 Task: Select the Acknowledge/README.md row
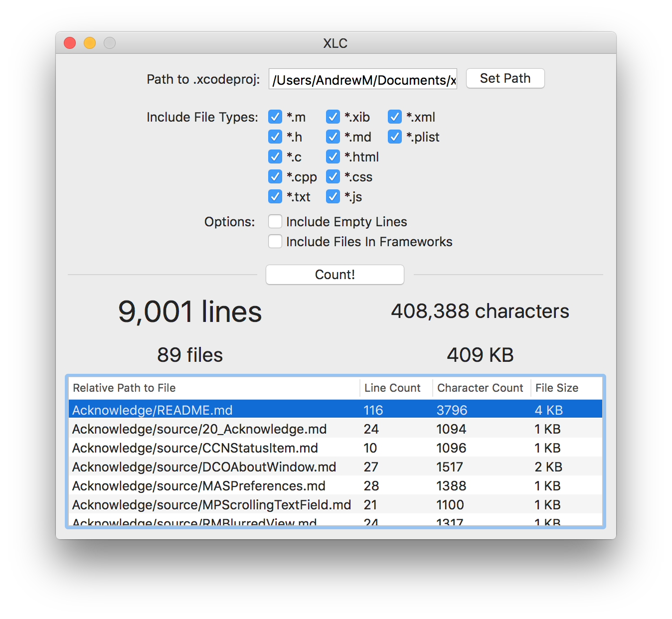point(336,410)
